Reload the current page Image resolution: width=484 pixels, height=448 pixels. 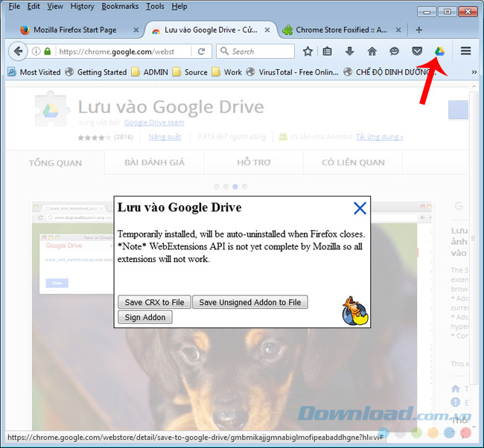pyautogui.click(x=201, y=51)
